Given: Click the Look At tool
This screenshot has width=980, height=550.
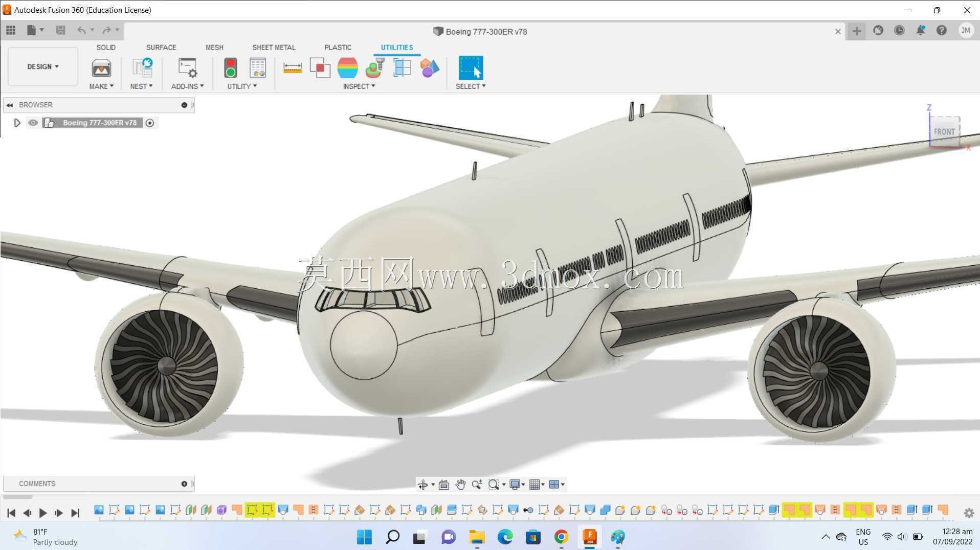Looking at the screenshot, I should [444, 485].
